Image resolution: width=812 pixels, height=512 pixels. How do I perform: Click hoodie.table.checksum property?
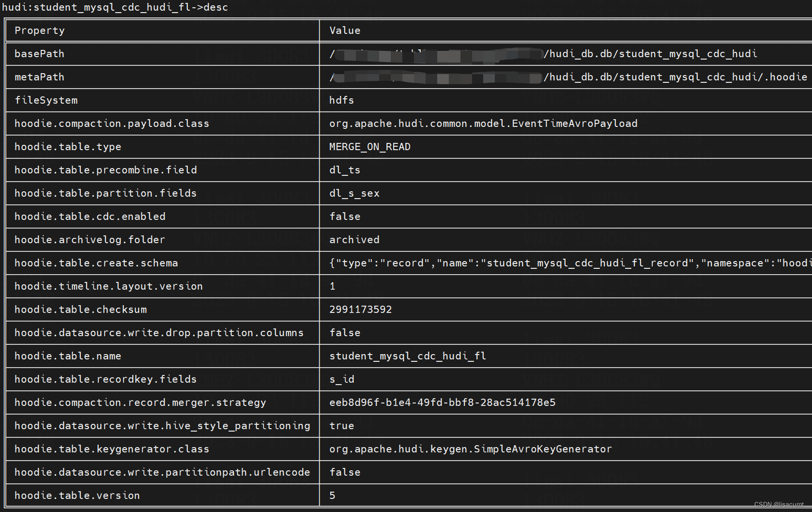80,310
